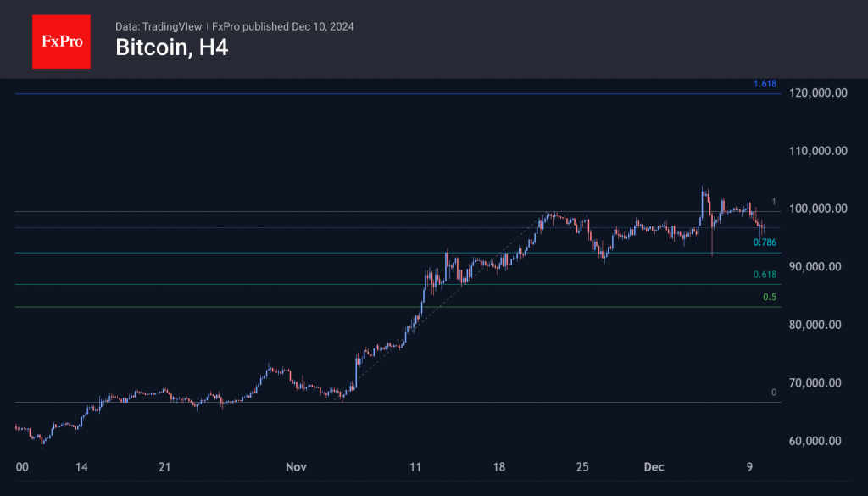The height and width of the screenshot is (496, 868).
Task: Click the 90,000.00 price axis label
Action: click(x=815, y=267)
